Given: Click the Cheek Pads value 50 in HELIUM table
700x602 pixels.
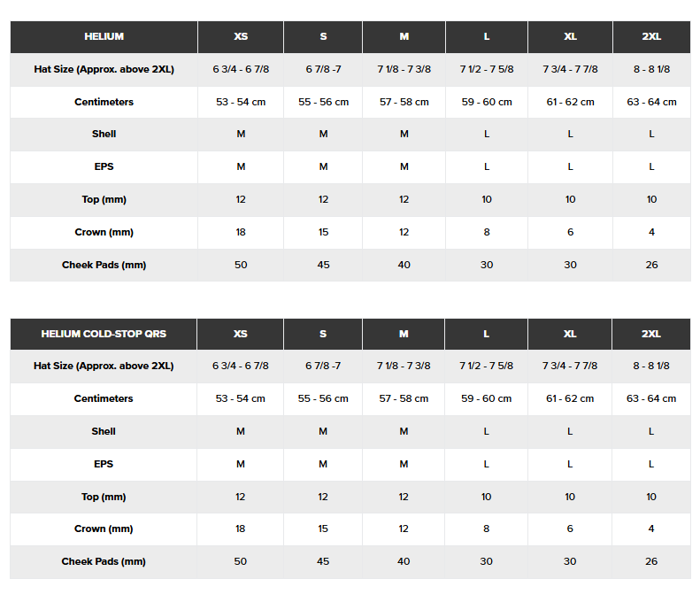Looking at the screenshot, I should click(241, 265).
